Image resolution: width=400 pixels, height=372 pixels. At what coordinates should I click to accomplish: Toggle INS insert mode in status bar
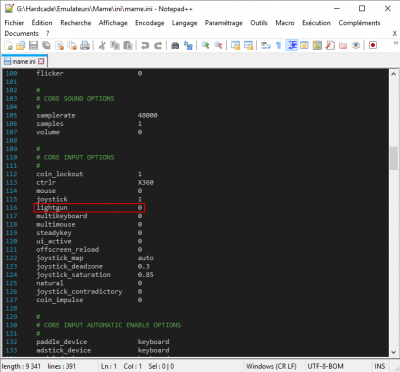[x=379, y=366]
